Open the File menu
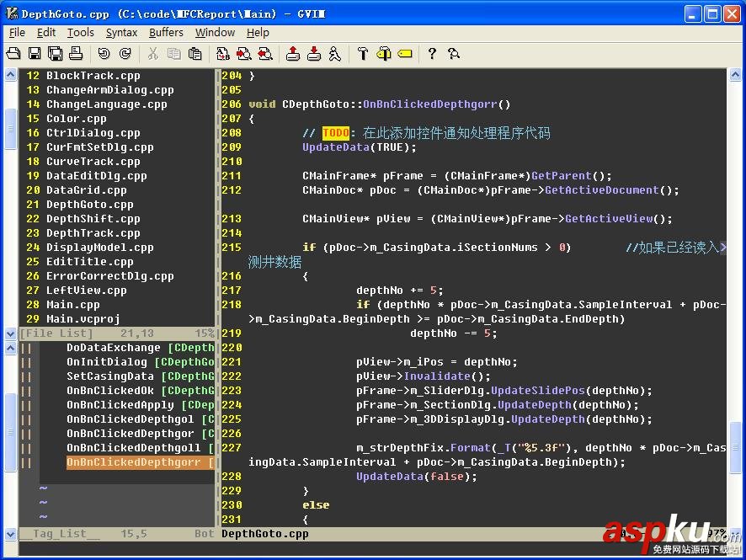Screen dimensions: 746x560 17,32
